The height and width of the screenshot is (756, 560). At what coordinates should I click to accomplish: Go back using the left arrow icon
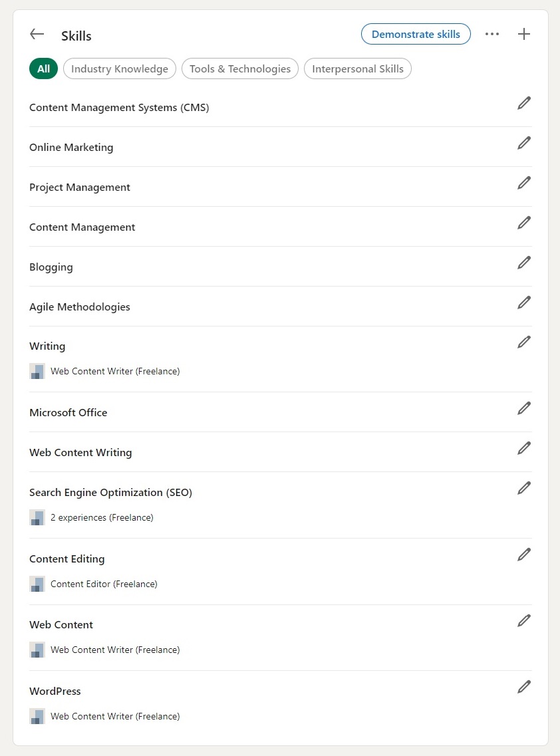[37, 35]
